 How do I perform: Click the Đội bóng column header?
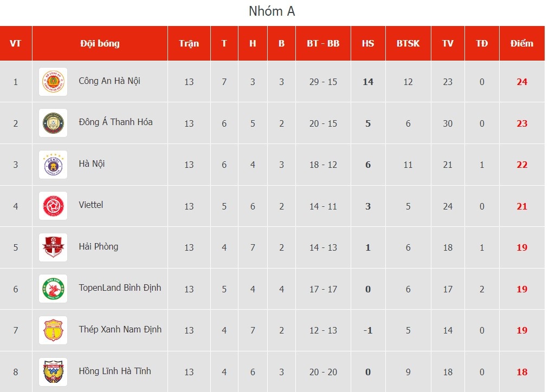(x=100, y=43)
